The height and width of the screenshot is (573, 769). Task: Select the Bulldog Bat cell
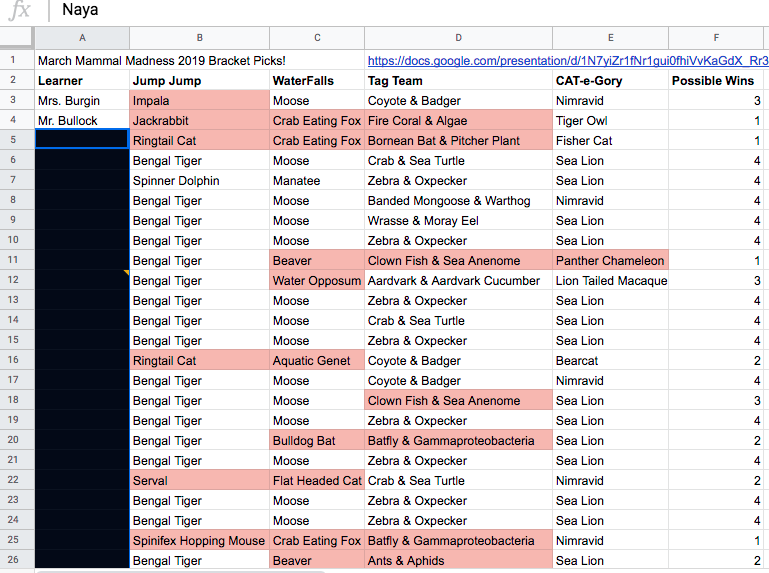(x=317, y=441)
